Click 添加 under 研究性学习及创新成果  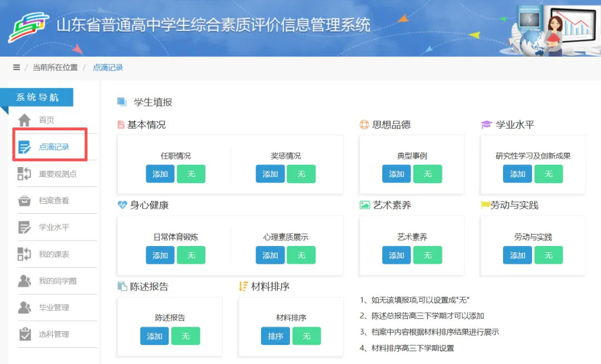pyautogui.click(x=518, y=174)
